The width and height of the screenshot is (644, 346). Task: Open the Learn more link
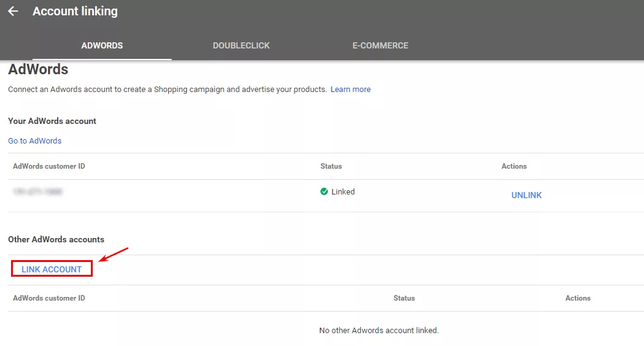(351, 90)
